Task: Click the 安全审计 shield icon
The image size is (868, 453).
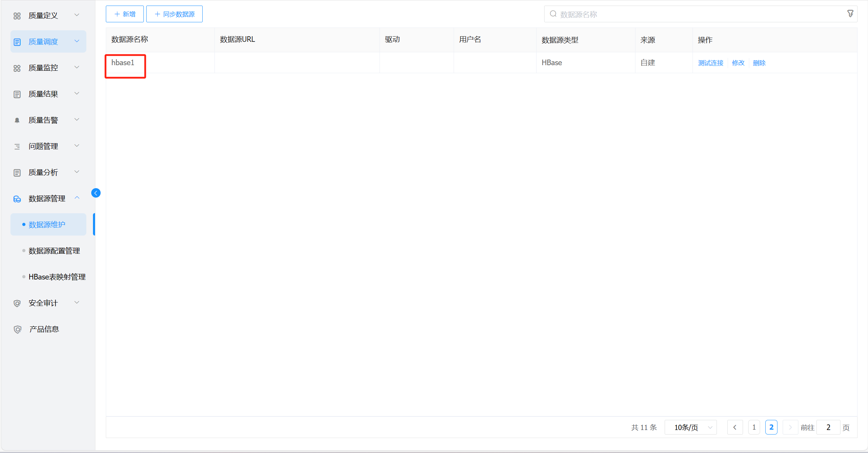Action: (17, 303)
